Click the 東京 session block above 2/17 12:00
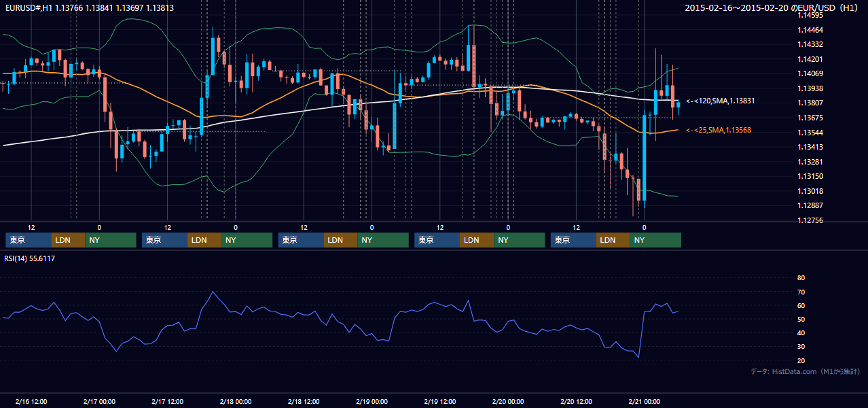The height and width of the screenshot is (408, 868). tap(164, 240)
